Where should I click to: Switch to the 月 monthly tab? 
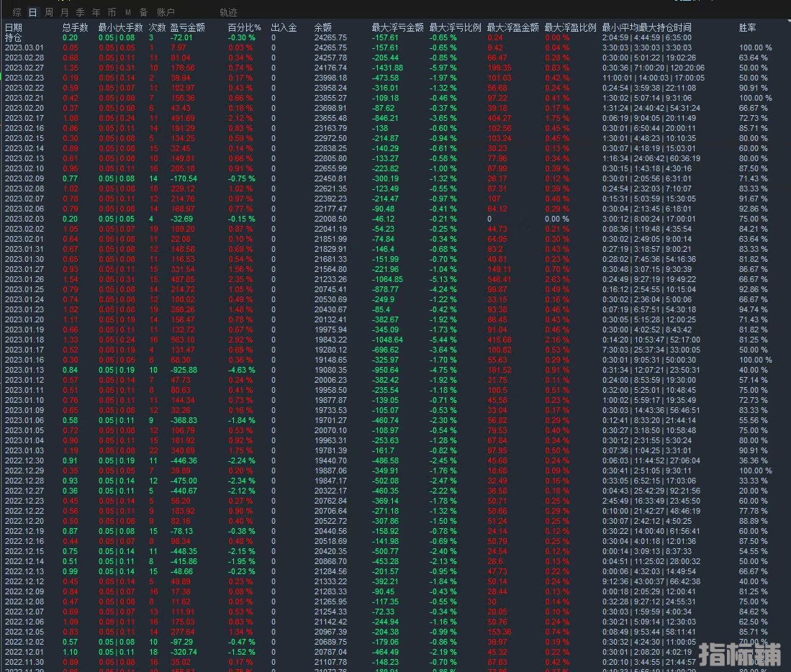click(x=65, y=12)
